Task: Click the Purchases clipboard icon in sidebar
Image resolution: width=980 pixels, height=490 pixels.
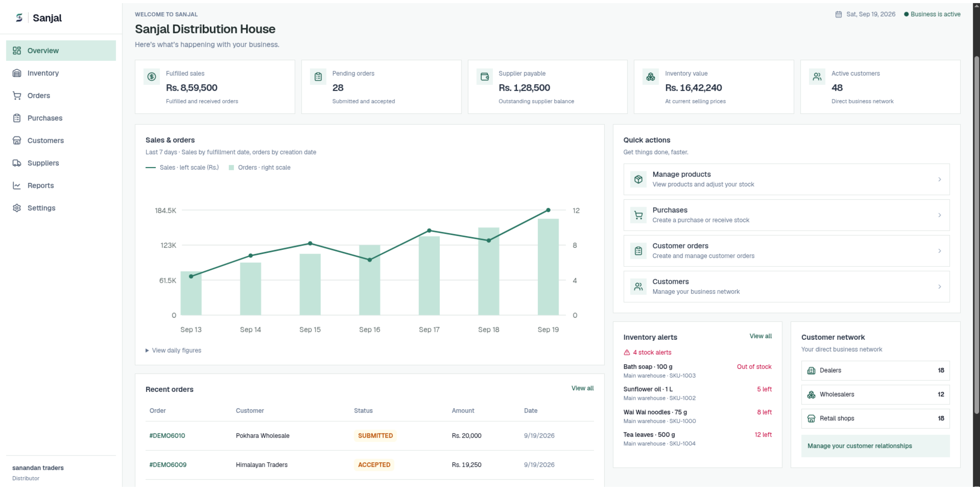Action: [x=17, y=118]
